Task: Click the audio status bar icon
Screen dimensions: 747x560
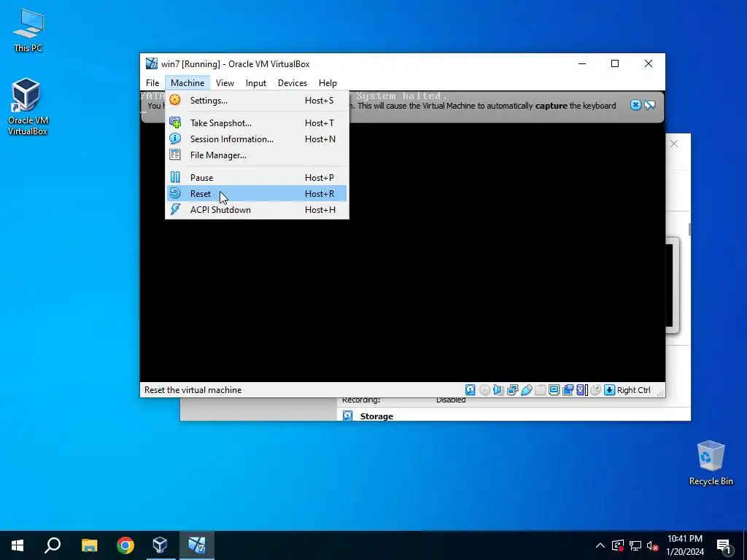Action: coord(498,390)
